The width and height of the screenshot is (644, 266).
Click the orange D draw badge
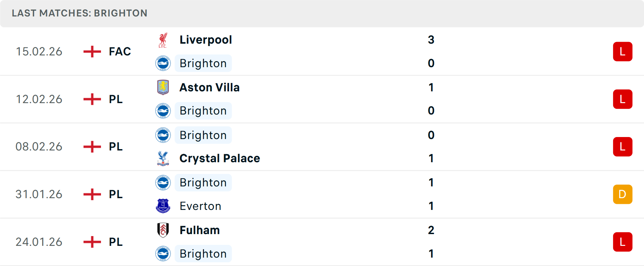(623, 194)
